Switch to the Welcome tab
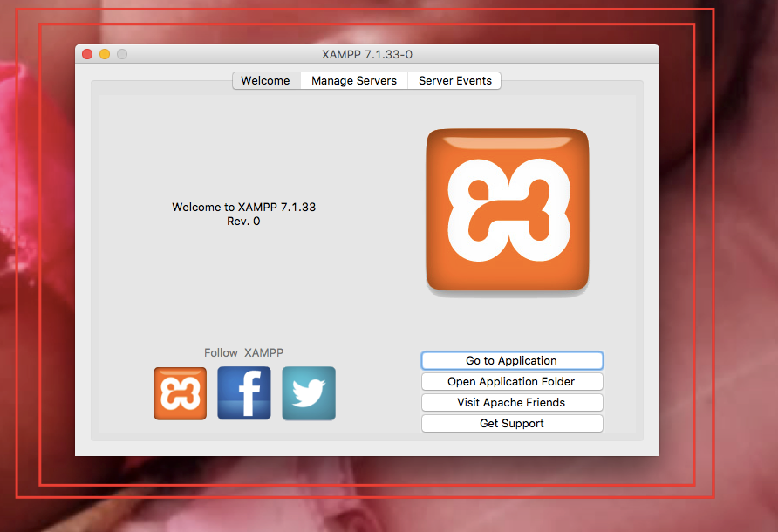The image size is (778, 532). point(266,81)
